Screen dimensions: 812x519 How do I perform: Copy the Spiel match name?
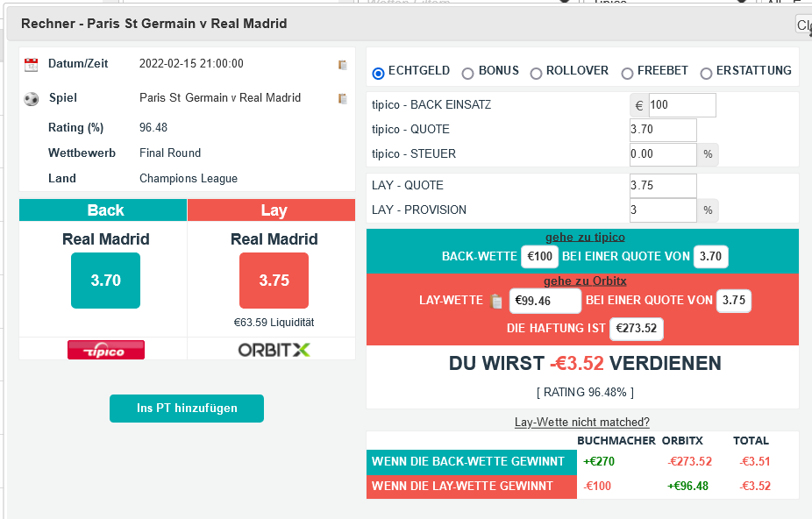coord(342,98)
